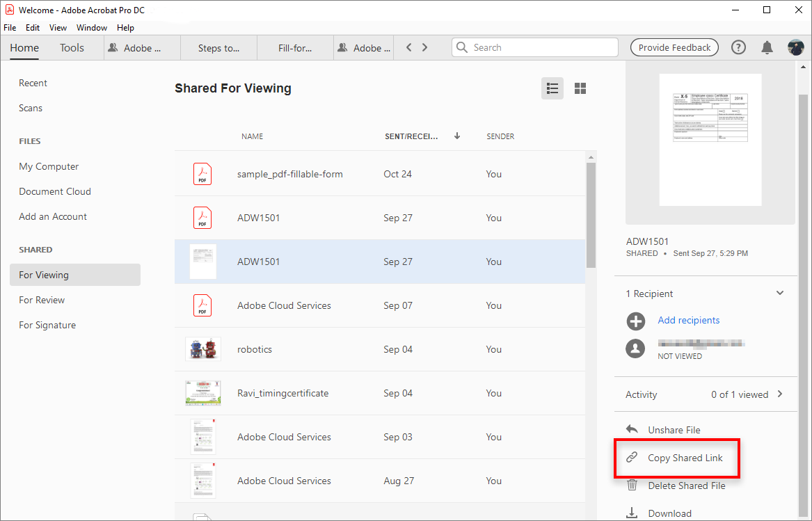The height and width of the screenshot is (521, 812).
Task: Toggle sort order arrow for Sent/Received
Action: click(457, 136)
